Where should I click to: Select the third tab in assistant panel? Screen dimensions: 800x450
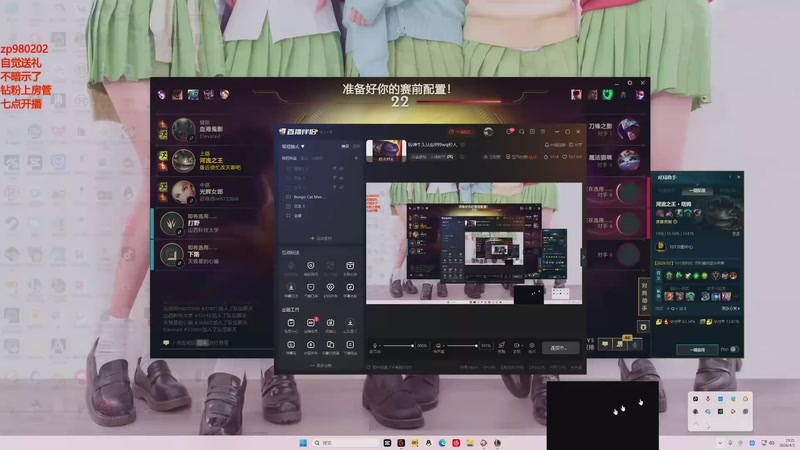tap(728, 190)
